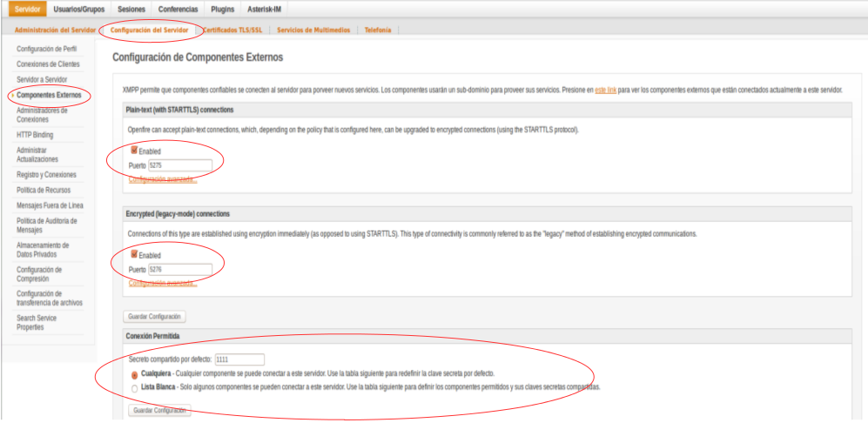868x443 pixels.
Task: Select Componentes Externos in sidebar
Action: click(49, 95)
